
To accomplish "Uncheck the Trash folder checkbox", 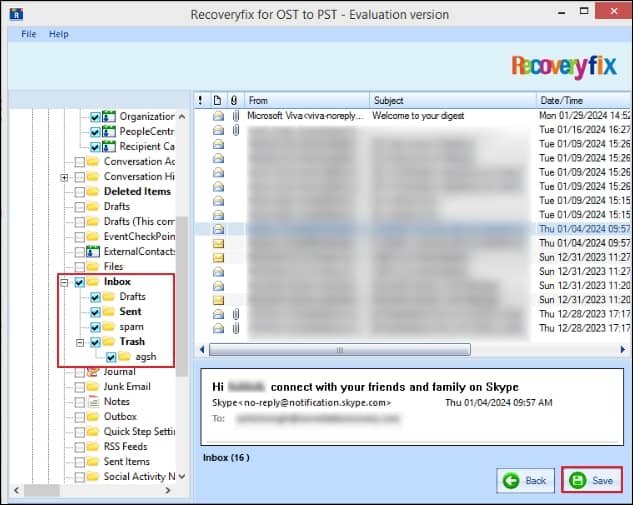I will [x=95, y=342].
